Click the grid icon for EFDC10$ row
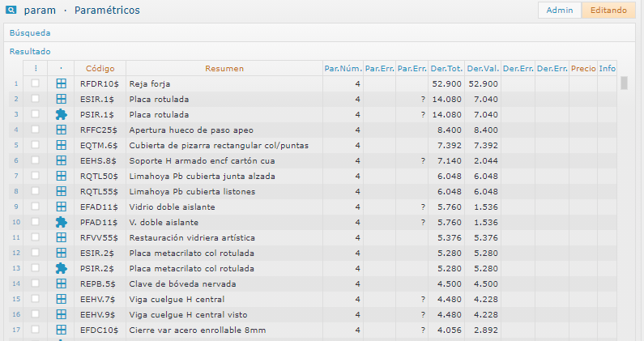This screenshot has height=341, width=644. tap(61, 330)
